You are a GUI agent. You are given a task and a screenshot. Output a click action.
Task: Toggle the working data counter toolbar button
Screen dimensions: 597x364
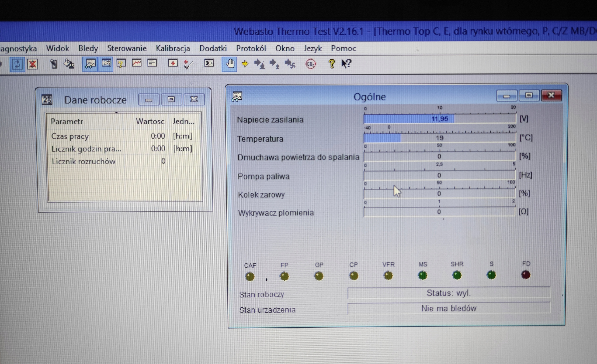tap(106, 64)
